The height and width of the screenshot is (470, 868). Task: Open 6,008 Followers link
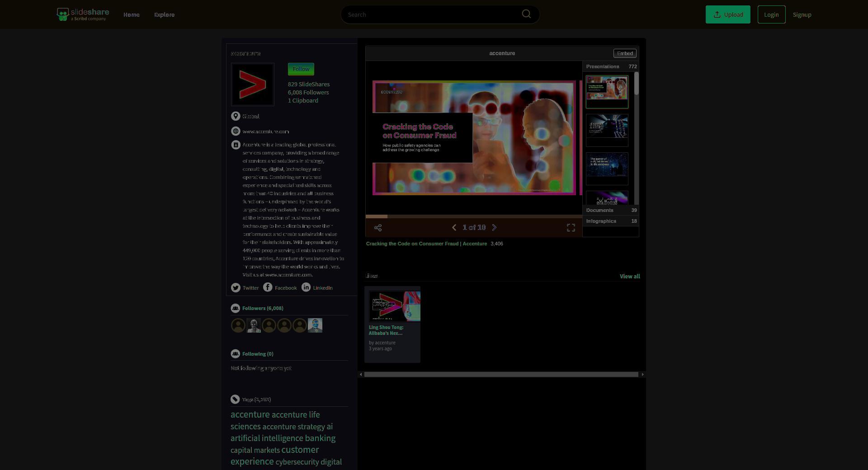[308, 92]
